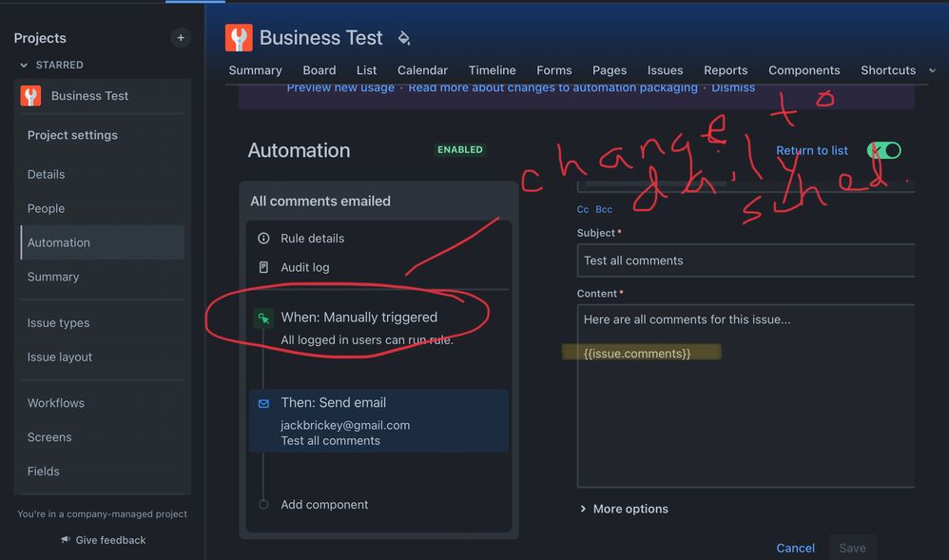Click the Add component circle icon
Screen dimensions: 949x560
pyautogui.click(x=263, y=504)
